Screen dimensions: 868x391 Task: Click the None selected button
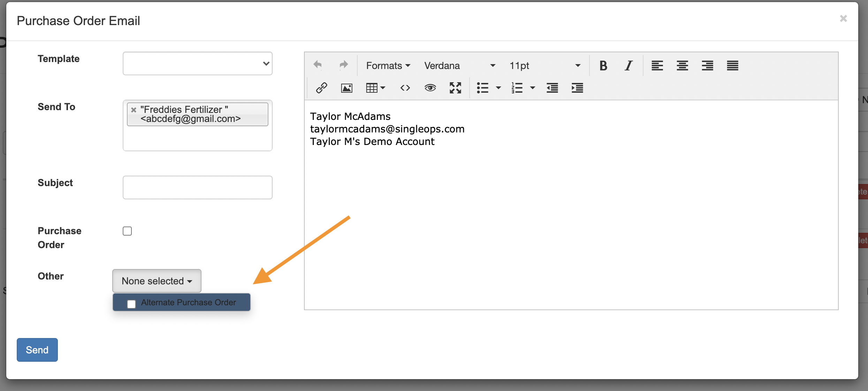(x=157, y=281)
